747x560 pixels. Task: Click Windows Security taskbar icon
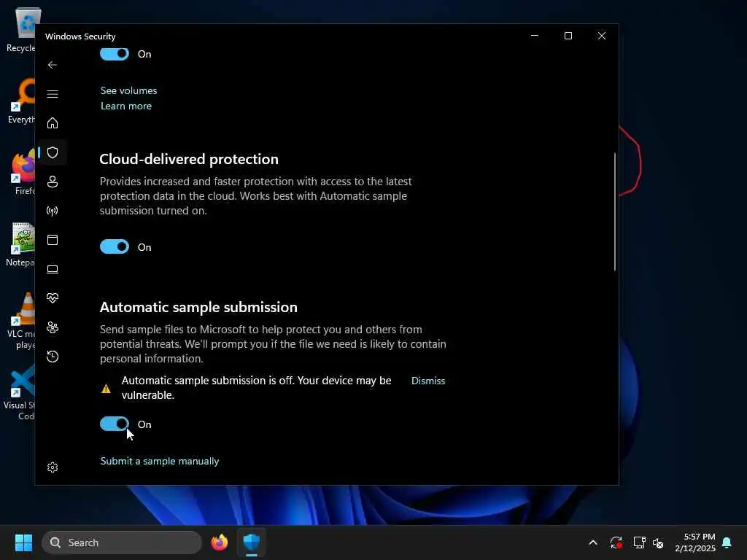coord(252,542)
